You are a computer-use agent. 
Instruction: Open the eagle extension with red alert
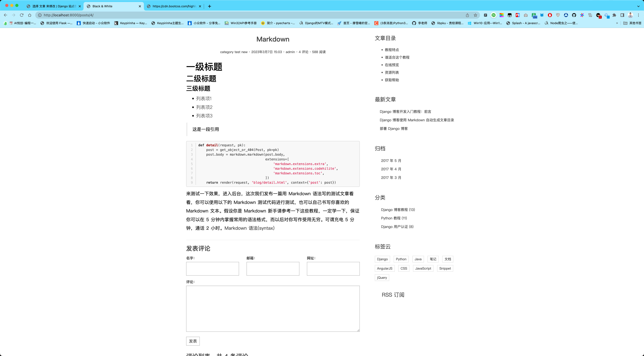(x=598, y=15)
